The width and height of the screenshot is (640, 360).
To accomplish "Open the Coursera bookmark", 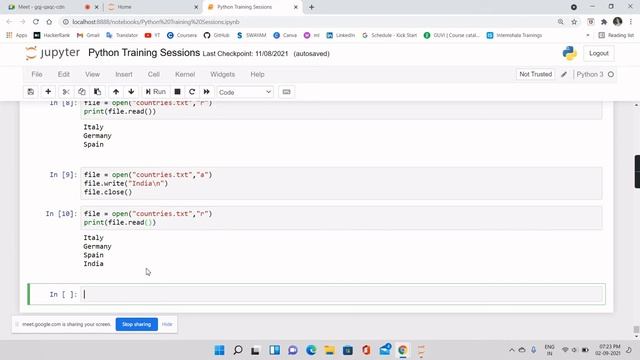I will [x=182, y=36].
